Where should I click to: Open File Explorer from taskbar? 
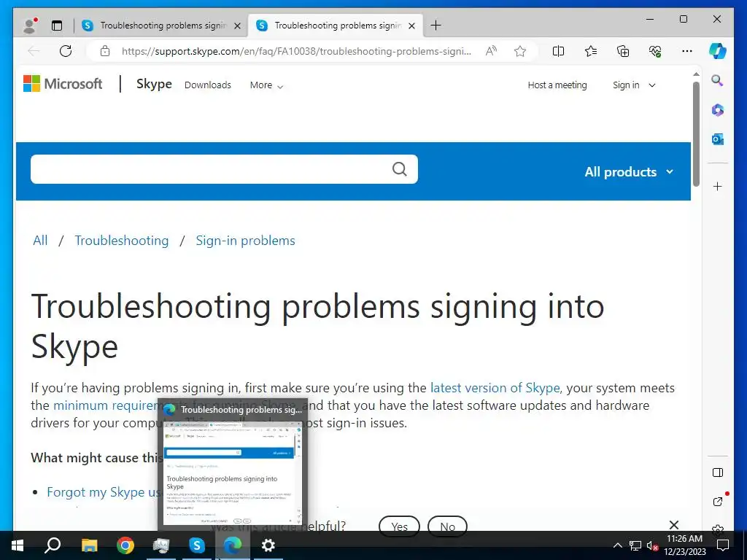coord(89,545)
